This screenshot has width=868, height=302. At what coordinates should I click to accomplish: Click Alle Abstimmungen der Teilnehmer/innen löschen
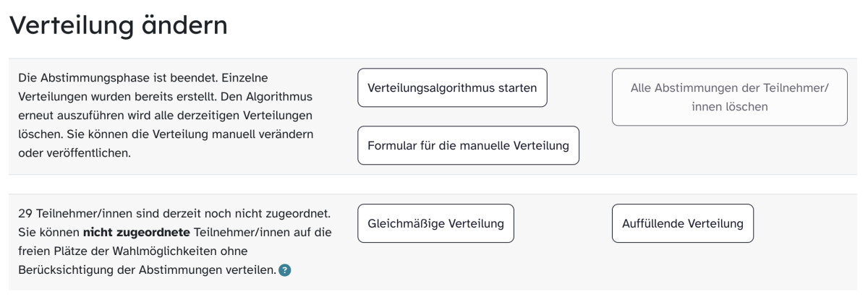pos(730,97)
